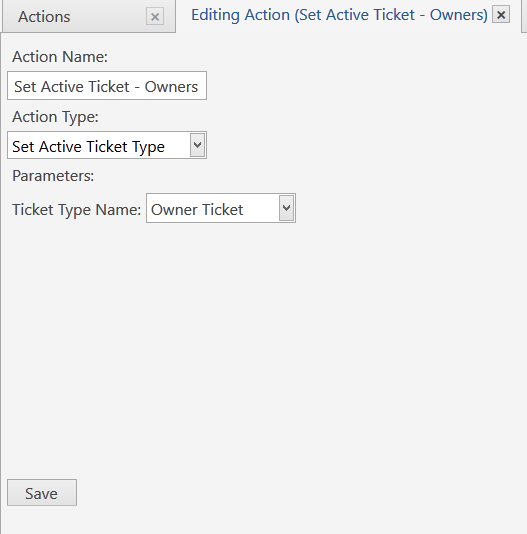The height and width of the screenshot is (534, 527).
Task: Click the selected text Set Active Ticket Type
Action: (89, 146)
